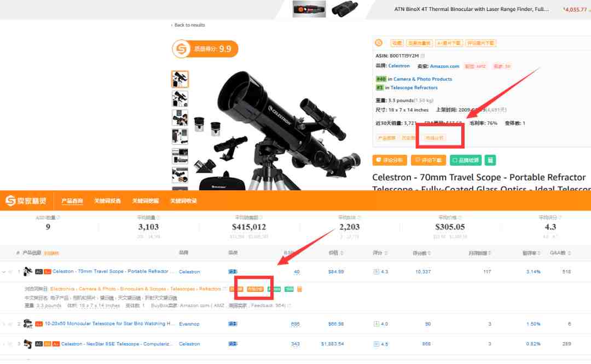
Task: Click the orange review download button
Action: tap(428, 160)
